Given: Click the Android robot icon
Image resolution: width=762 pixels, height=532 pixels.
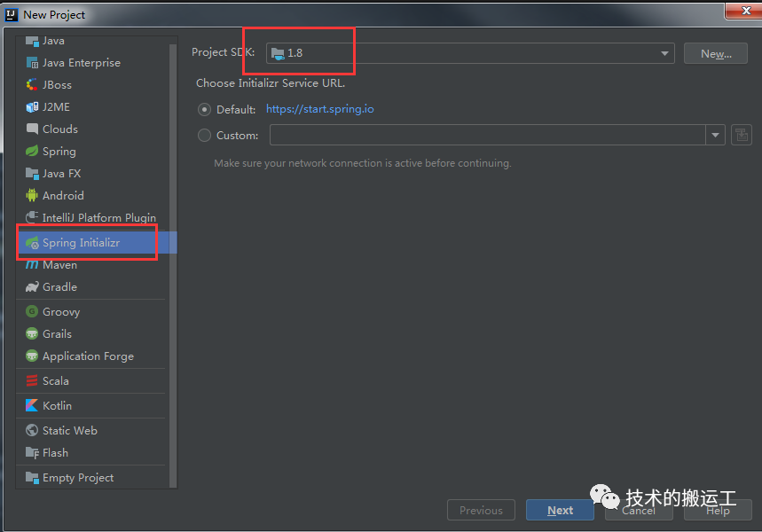Looking at the screenshot, I should 32,195.
